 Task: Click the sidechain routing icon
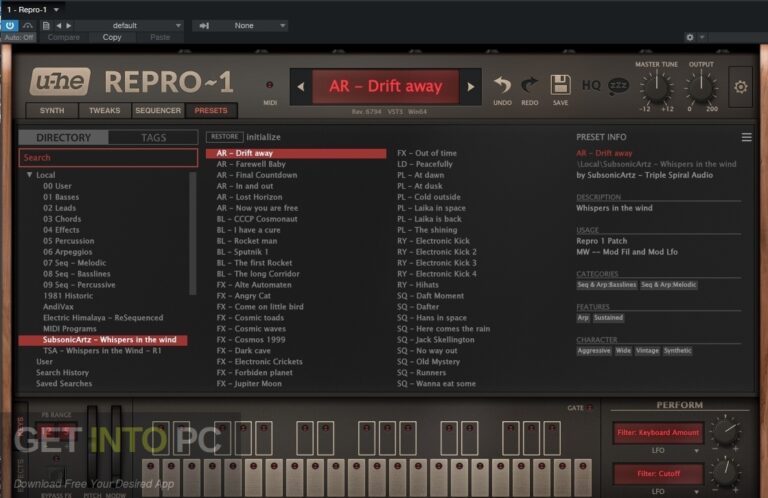click(205, 25)
